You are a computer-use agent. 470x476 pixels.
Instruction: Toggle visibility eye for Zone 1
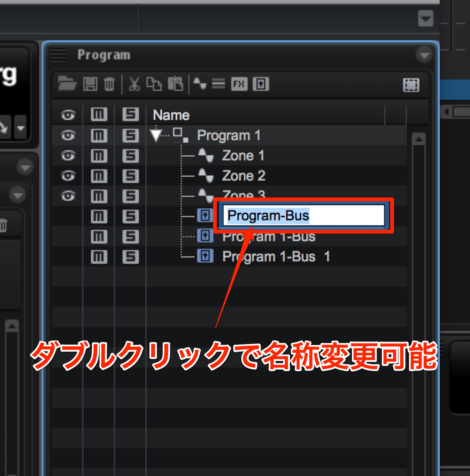tap(68, 155)
